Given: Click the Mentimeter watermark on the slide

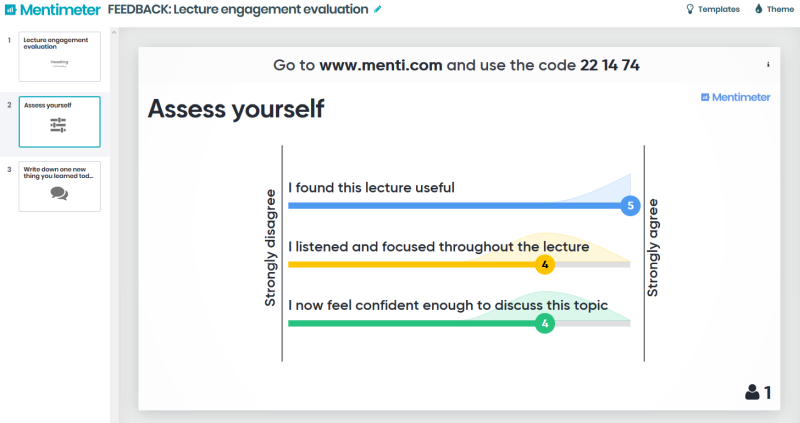Looking at the screenshot, I should point(736,97).
